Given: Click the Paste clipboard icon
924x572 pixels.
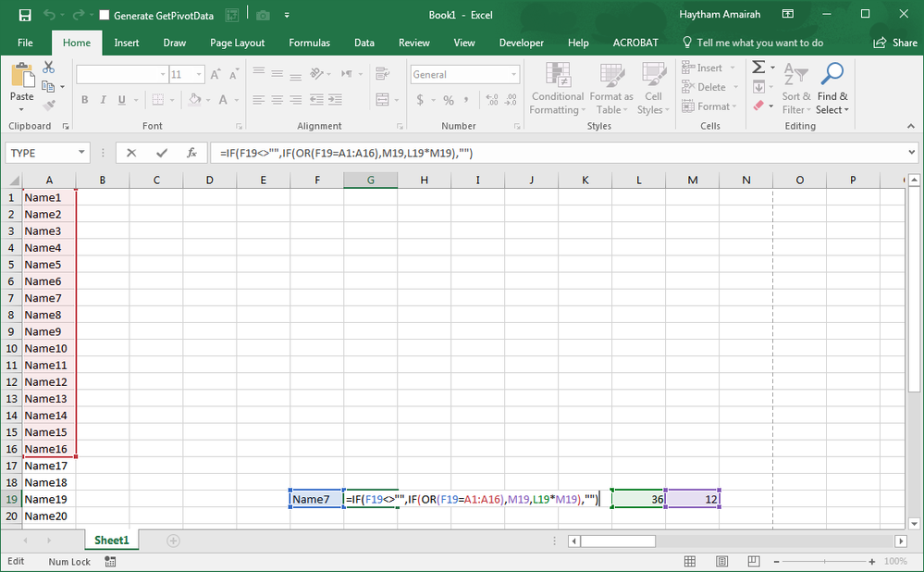Looking at the screenshot, I should (x=22, y=76).
